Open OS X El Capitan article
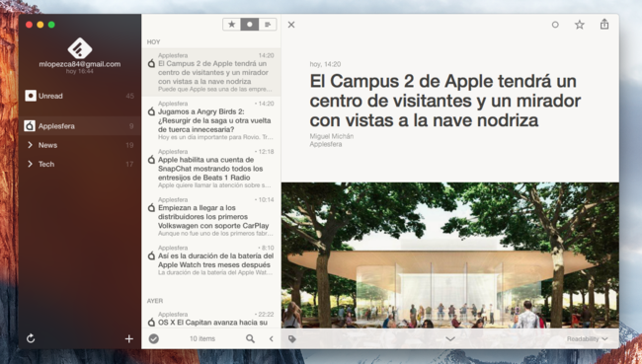 tap(211, 319)
